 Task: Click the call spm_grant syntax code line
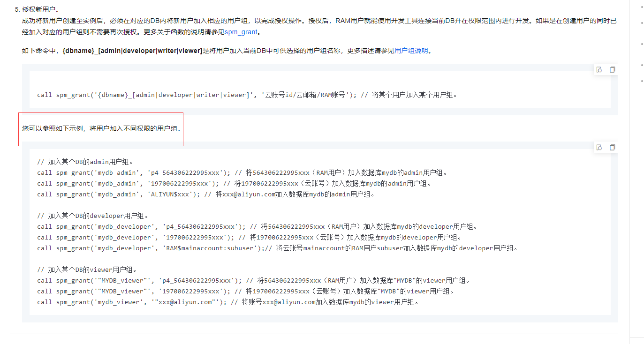247,95
